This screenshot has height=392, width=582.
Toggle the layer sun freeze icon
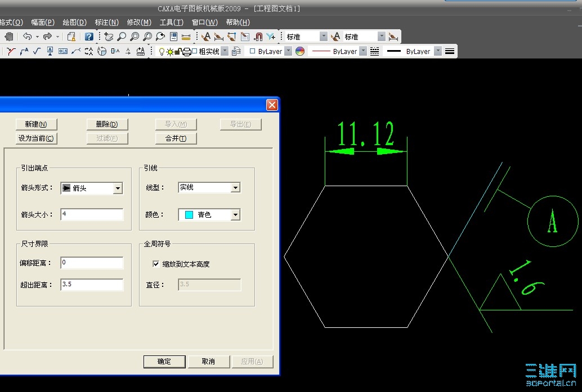pos(170,52)
